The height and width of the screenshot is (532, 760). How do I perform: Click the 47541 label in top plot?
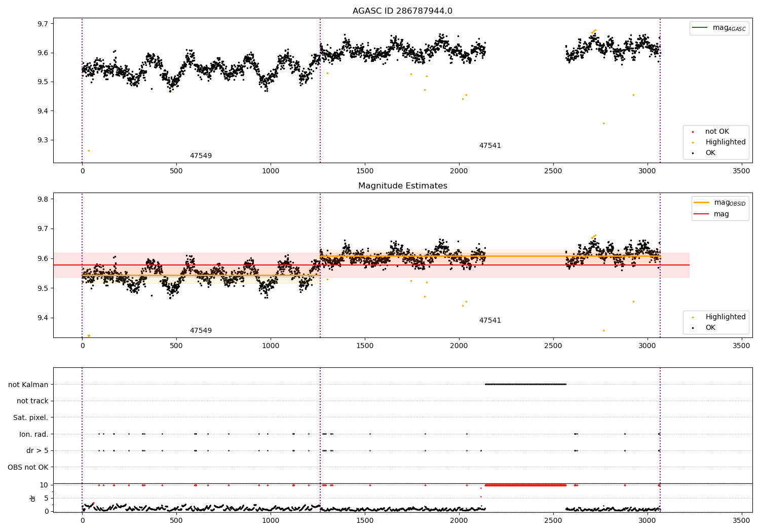490,146
